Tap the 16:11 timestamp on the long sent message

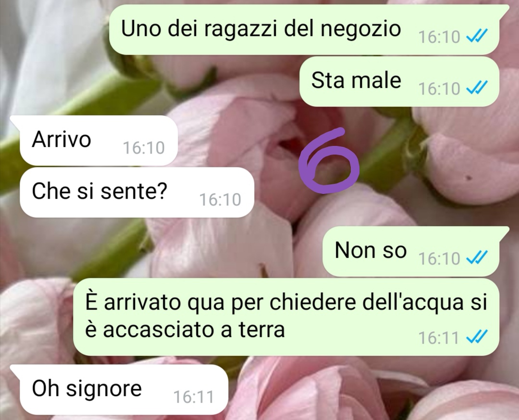[439, 337]
